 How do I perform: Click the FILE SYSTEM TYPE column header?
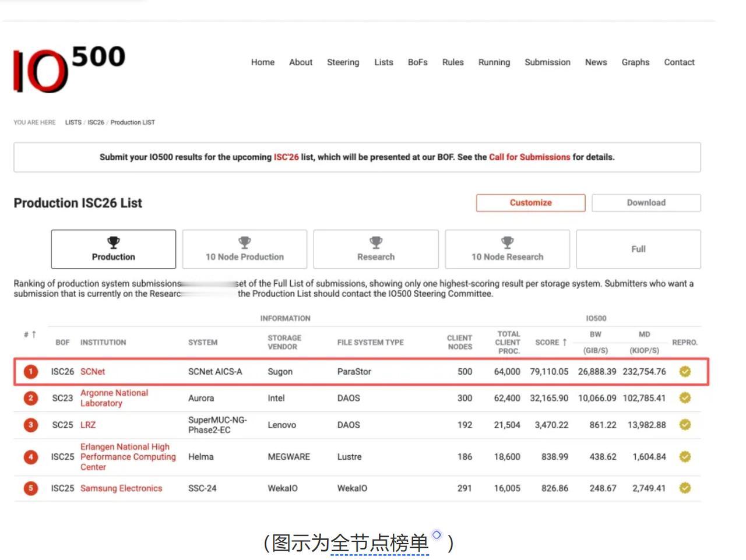[x=371, y=343]
